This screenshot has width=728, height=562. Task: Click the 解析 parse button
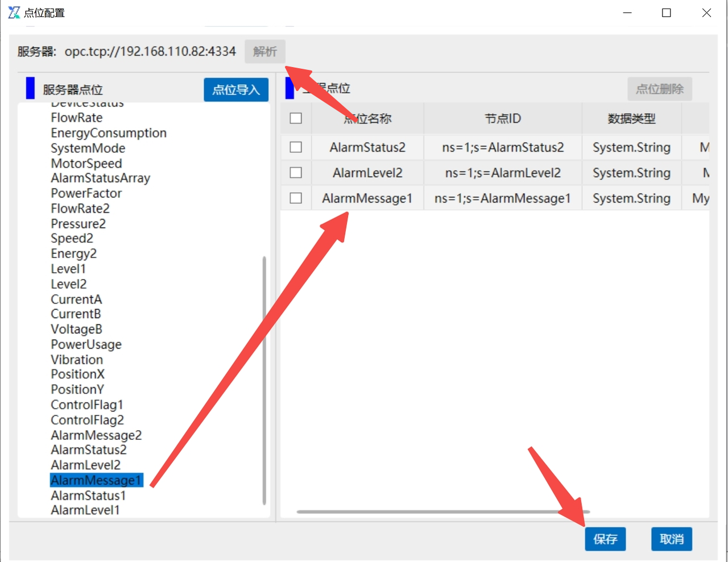coord(265,52)
